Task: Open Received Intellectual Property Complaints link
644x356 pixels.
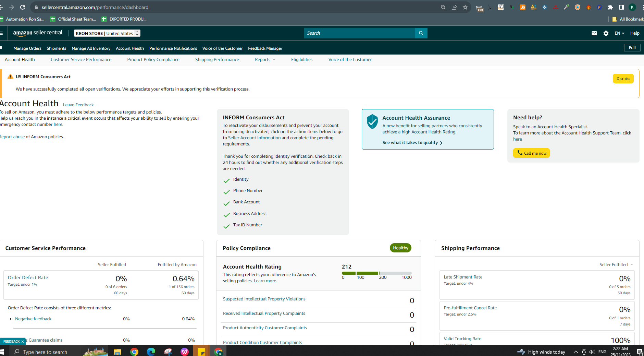Action: [264, 313]
